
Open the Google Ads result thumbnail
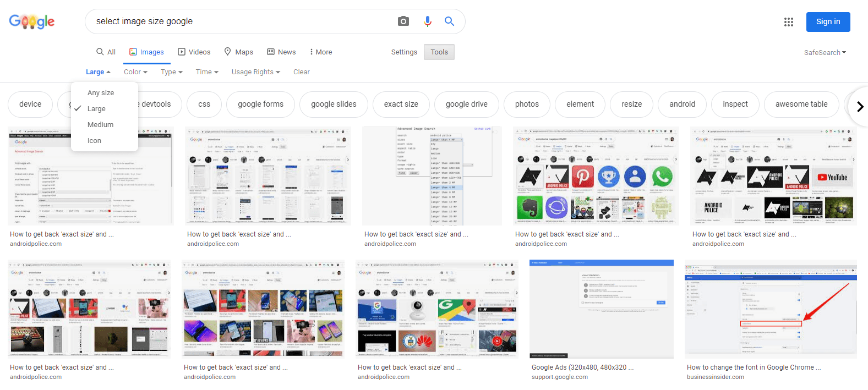click(x=602, y=309)
